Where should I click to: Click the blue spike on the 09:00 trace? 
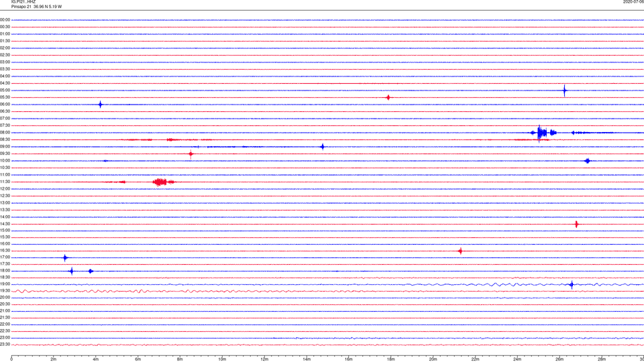[x=323, y=147]
